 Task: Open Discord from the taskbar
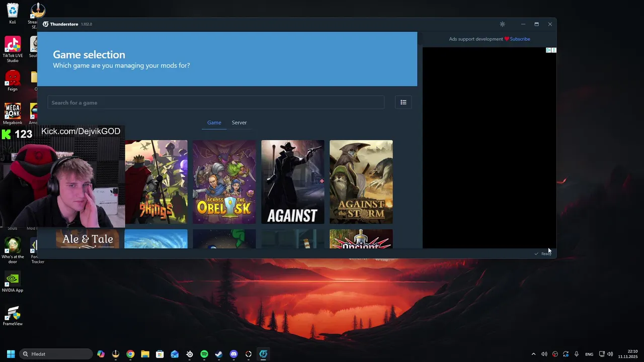click(233, 354)
